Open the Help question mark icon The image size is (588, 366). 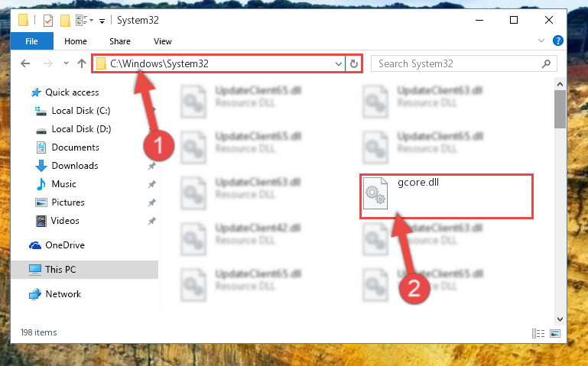point(557,40)
